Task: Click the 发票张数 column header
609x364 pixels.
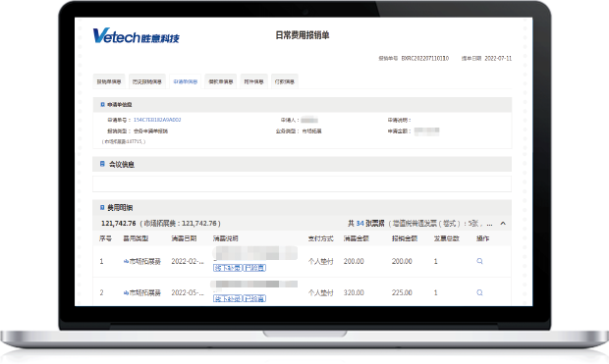Action: pyautogui.click(x=447, y=238)
